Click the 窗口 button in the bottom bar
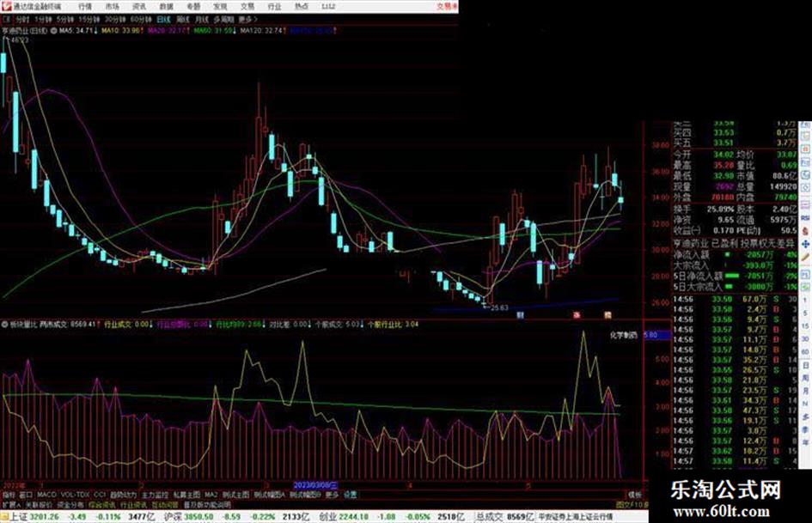Image resolution: width=812 pixels, height=523 pixels. click(26, 495)
